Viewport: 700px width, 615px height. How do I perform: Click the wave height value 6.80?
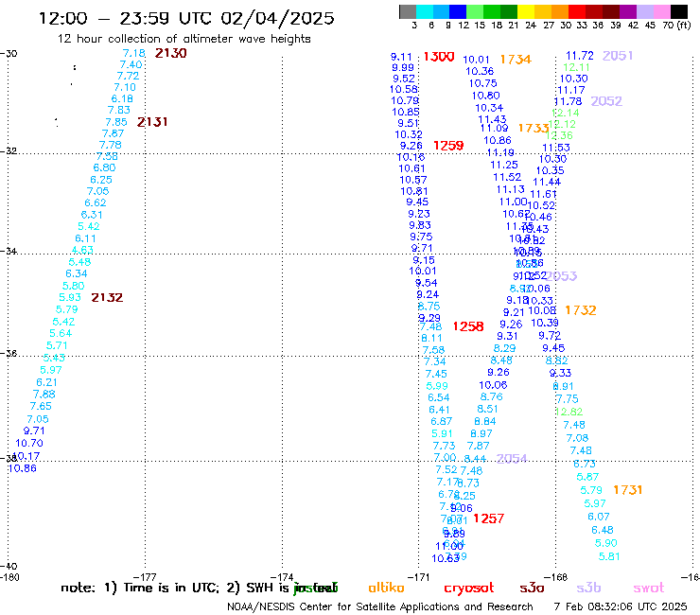pyautogui.click(x=104, y=167)
